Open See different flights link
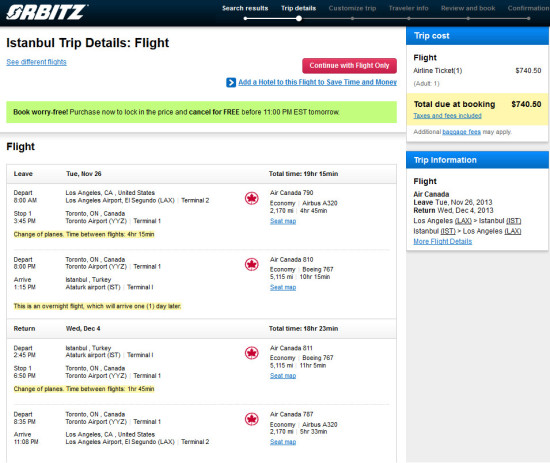Viewport: 550px width, 463px height. coord(36,62)
